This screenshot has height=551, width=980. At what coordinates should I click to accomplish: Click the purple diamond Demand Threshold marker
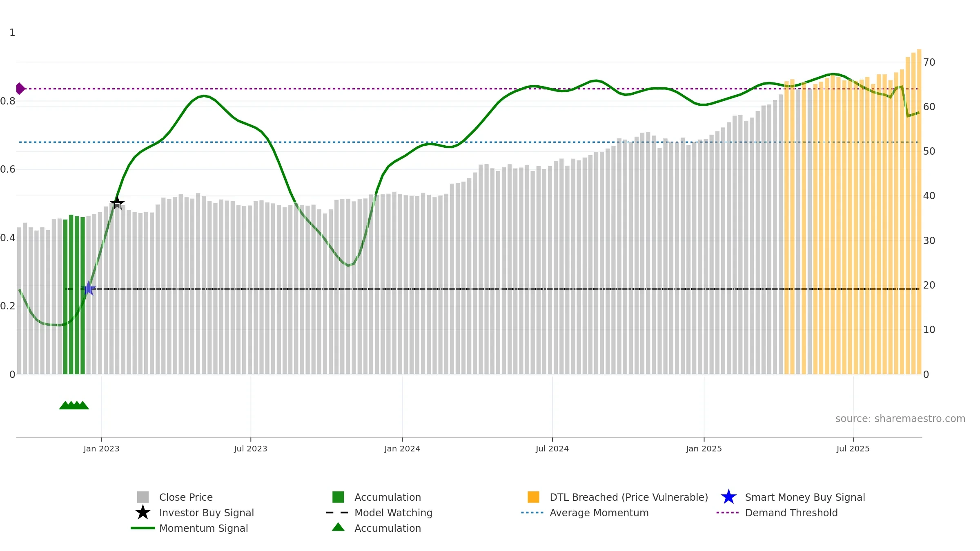(20, 89)
